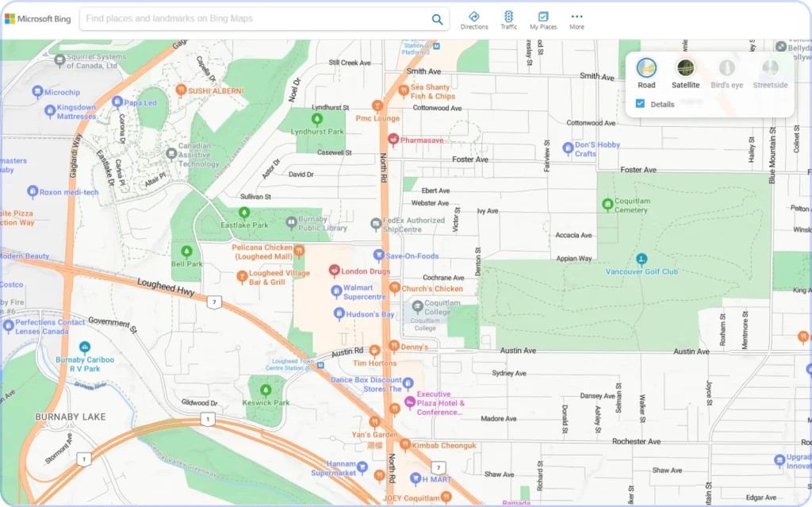Click the Perfectlens Contact Lenses Canada pin
Viewport: 812px width, 507px height.
click(x=8, y=326)
